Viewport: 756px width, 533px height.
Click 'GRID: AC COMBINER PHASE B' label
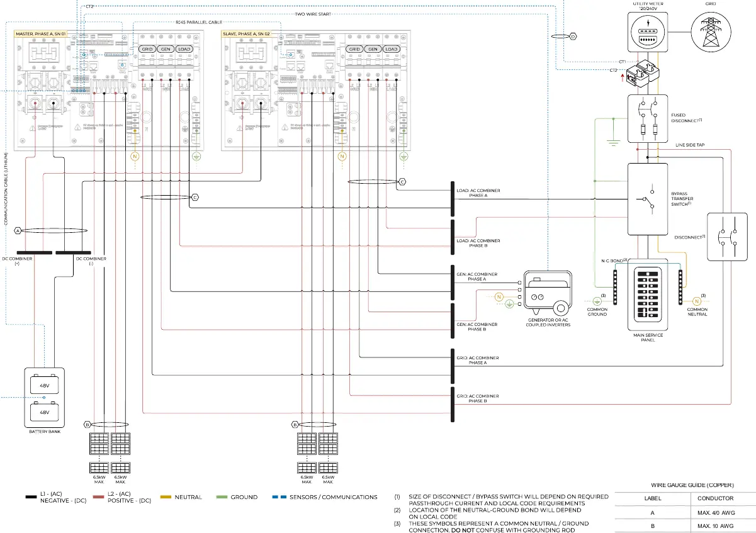click(x=477, y=398)
